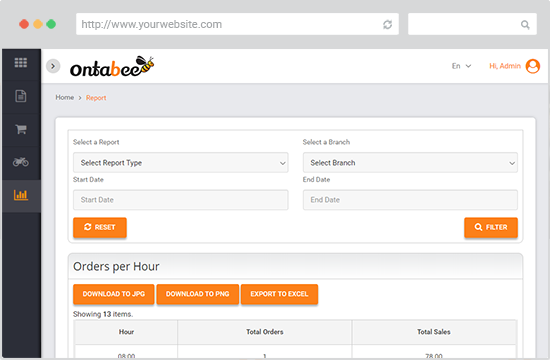The height and width of the screenshot is (360, 550).
Task: Click the Showing 13 items text
Action: tap(103, 314)
